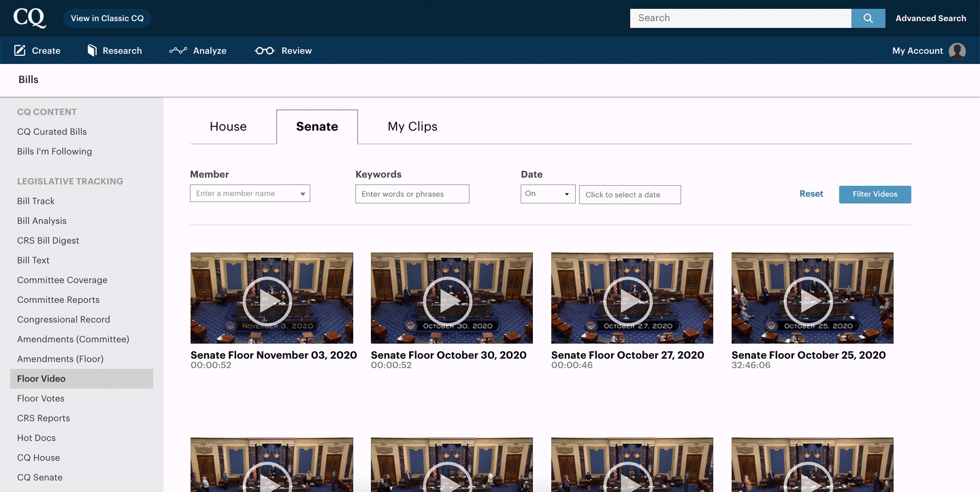Click duration 00:00:46
This screenshot has height=492, width=980.
pyautogui.click(x=572, y=365)
